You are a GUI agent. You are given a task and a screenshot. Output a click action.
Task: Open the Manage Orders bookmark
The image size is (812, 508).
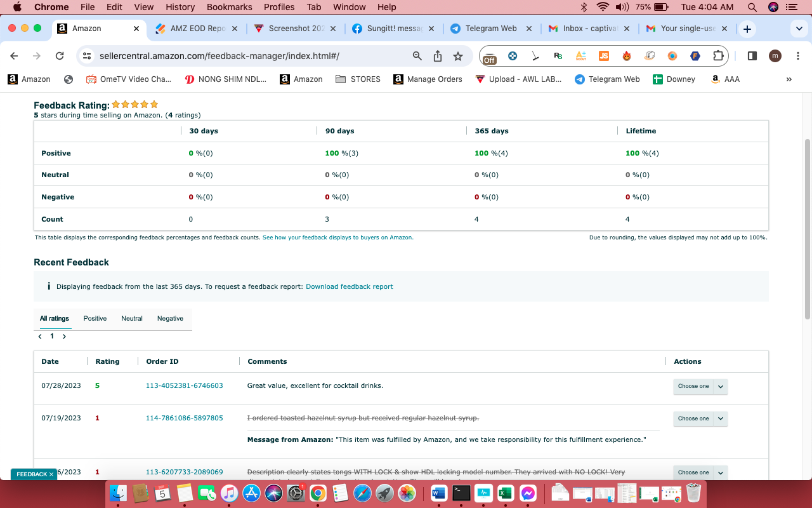428,79
